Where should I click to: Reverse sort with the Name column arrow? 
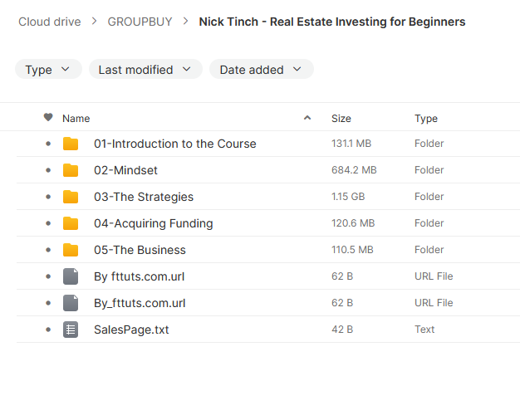307,118
